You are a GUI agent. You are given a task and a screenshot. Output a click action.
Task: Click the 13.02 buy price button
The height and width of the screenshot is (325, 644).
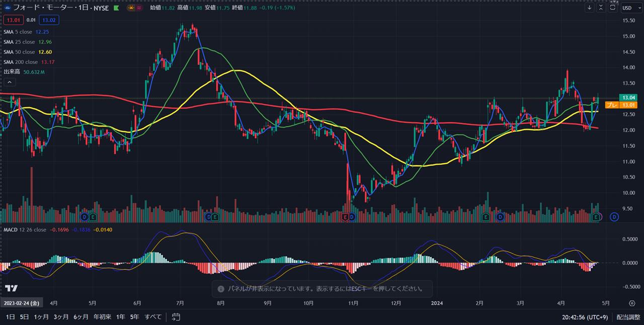tap(49, 20)
